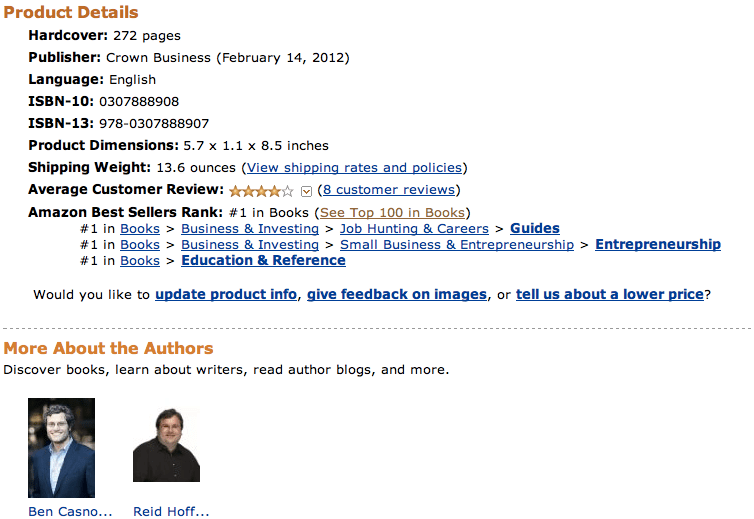The width and height of the screenshot is (754, 519).
Task: Click Business & Investing in Entrepreneurship breadcrumb
Action: click(x=250, y=245)
